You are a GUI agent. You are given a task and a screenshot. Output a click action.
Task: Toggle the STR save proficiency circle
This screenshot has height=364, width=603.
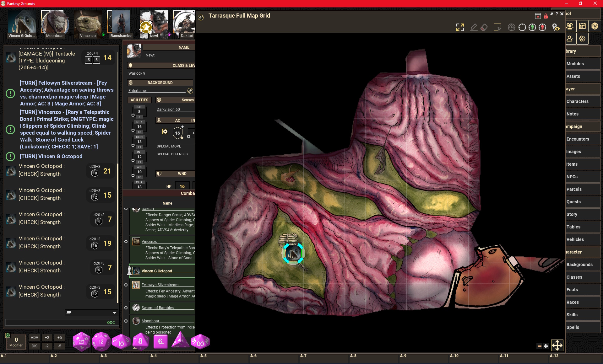click(133, 115)
